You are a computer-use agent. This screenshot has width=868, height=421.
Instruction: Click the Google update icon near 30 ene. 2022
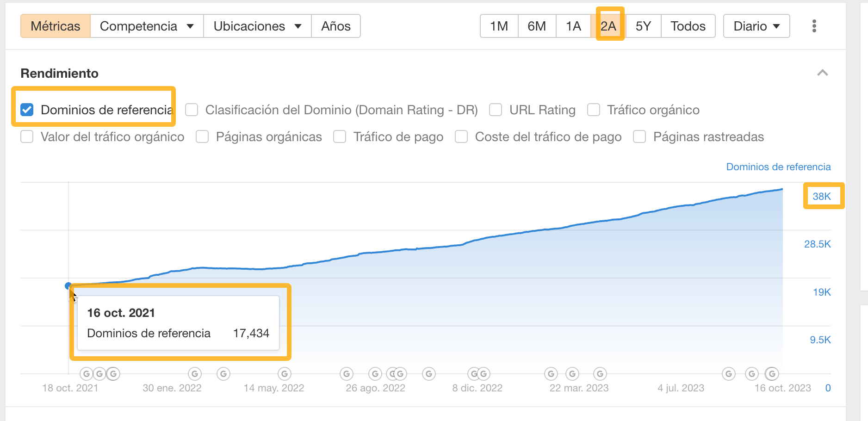[x=194, y=373]
